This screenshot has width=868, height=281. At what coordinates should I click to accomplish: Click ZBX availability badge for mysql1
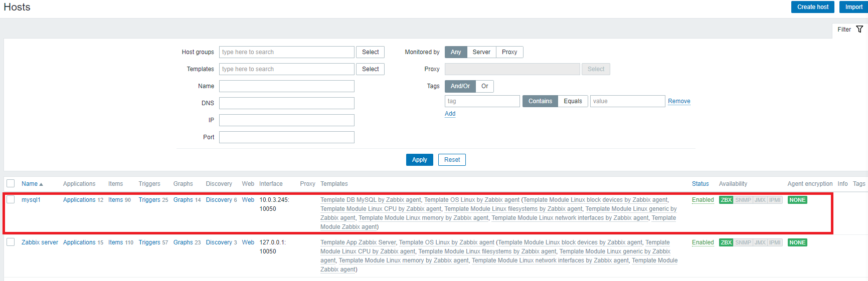tap(726, 200)
